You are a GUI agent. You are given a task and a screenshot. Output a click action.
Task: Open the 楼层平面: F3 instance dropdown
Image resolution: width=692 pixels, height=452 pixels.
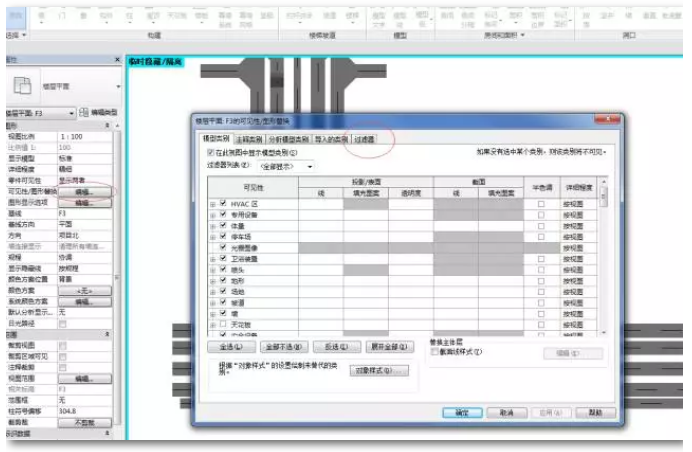(71, 113)
